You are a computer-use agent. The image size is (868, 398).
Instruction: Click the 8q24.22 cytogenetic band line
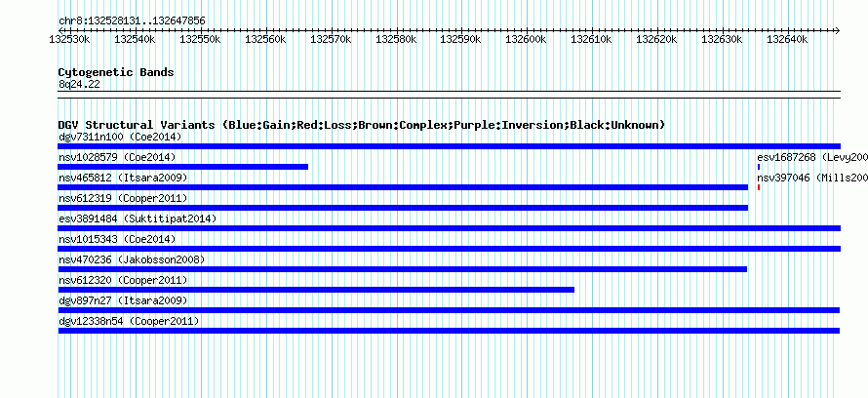450,95
